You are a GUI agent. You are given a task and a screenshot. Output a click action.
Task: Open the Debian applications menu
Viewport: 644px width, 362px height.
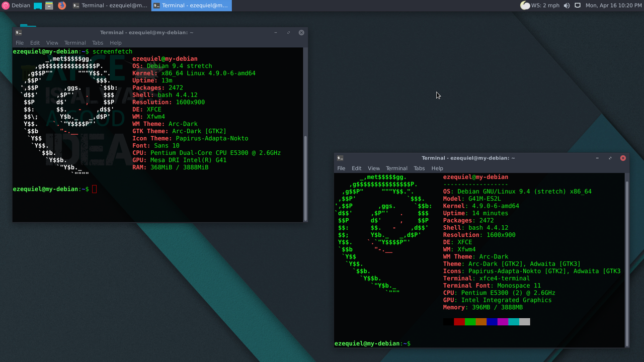(16, 6)
